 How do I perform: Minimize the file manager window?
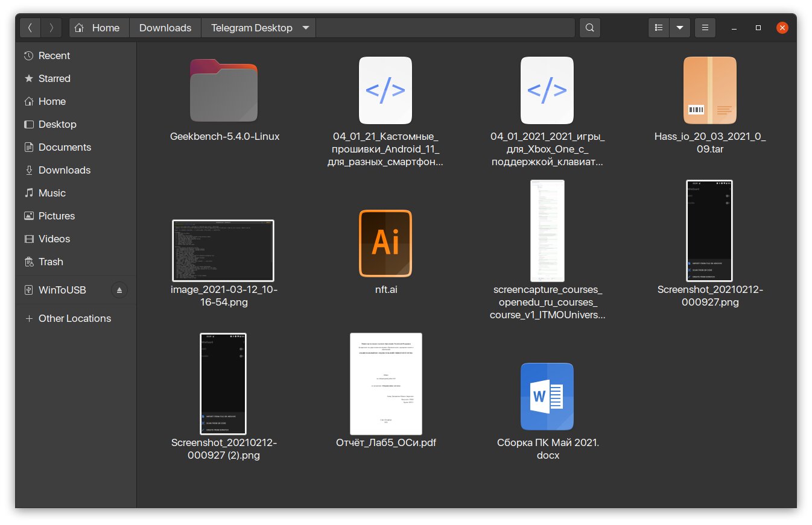(734, 28)
